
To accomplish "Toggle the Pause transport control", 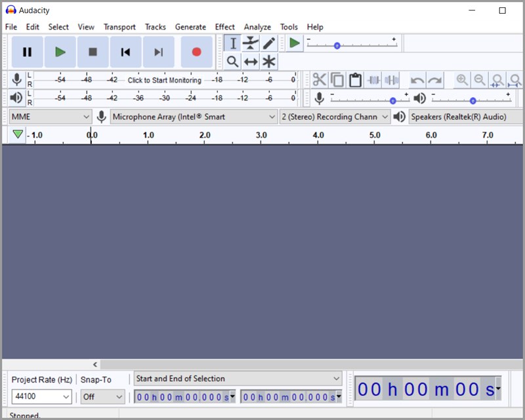I will click(x=27, y=52).
